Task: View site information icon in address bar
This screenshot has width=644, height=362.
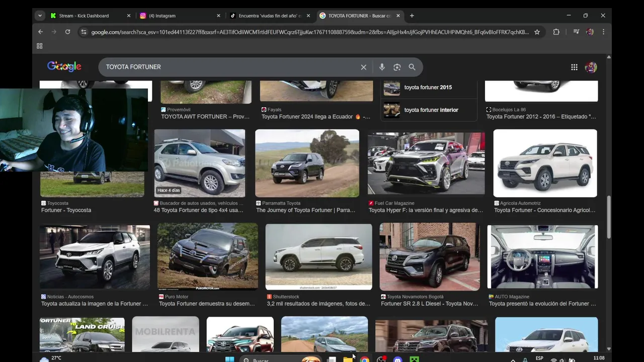Action: 84,32
